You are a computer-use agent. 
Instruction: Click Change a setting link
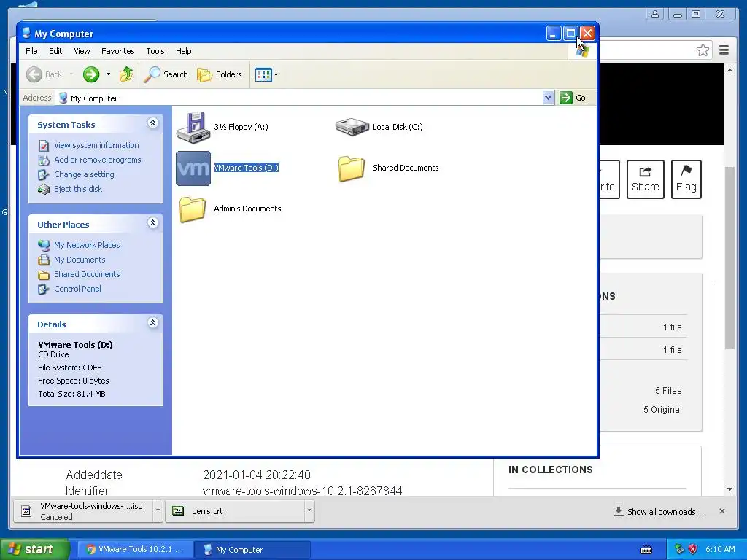(84, 174)
